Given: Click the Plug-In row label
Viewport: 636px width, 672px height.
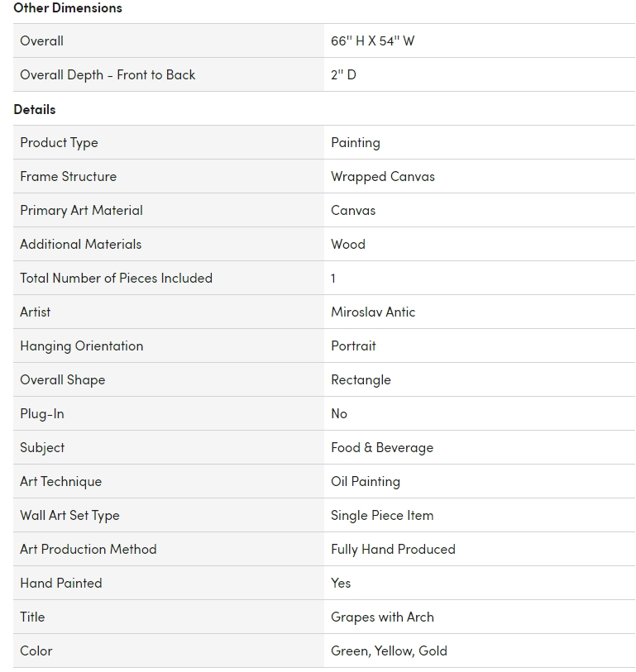Looking at the screenshot, I should (x=41, y=413).
